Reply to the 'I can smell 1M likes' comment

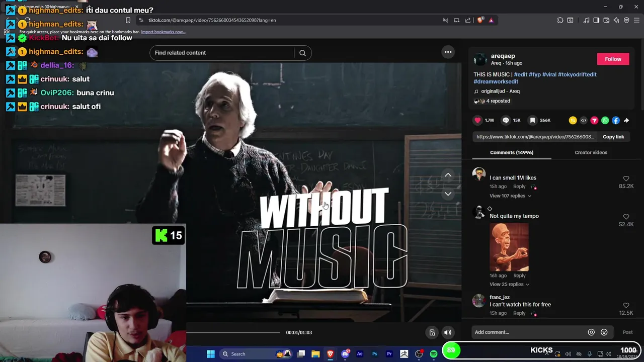click(x=519, y=187)
